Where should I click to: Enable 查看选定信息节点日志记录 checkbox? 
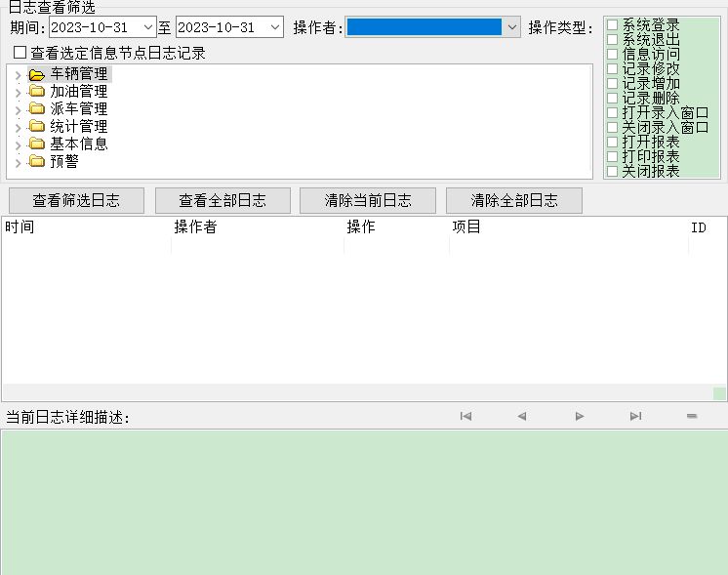pyautogui.click(x=20, y=53)
